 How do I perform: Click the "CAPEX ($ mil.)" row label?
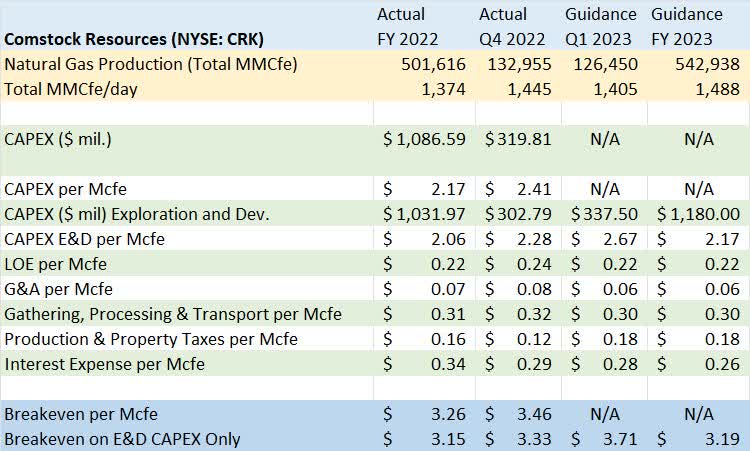58,139
